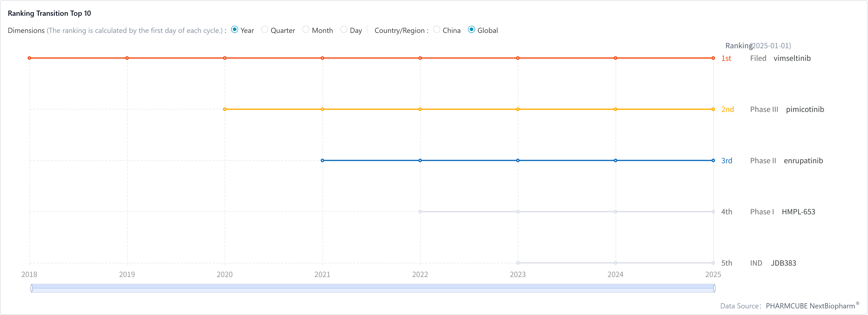Image resolution: width=868 pixels, height=315 pixels.
Task: Choose the Month dimension option
Action: tap(306, 30)
